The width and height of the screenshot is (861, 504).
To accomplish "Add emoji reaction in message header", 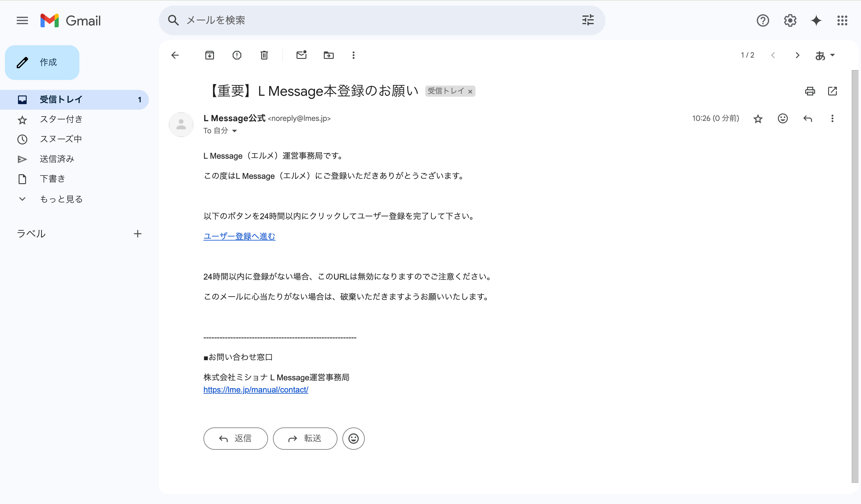I will point(783,118).
